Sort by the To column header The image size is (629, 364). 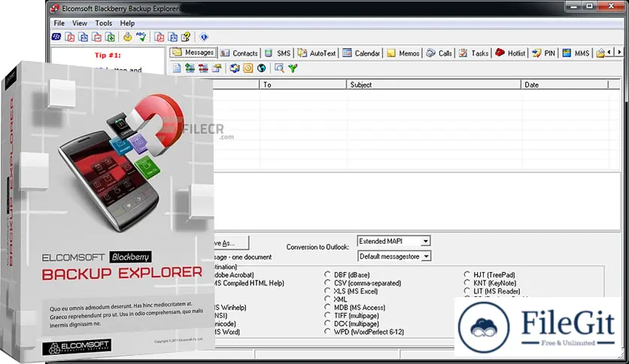click(303, 84)
